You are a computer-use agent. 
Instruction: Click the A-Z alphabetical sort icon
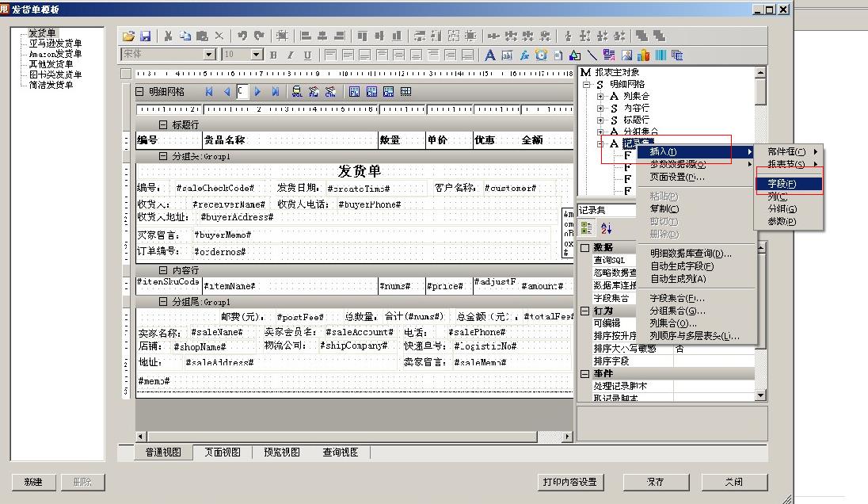606,227
